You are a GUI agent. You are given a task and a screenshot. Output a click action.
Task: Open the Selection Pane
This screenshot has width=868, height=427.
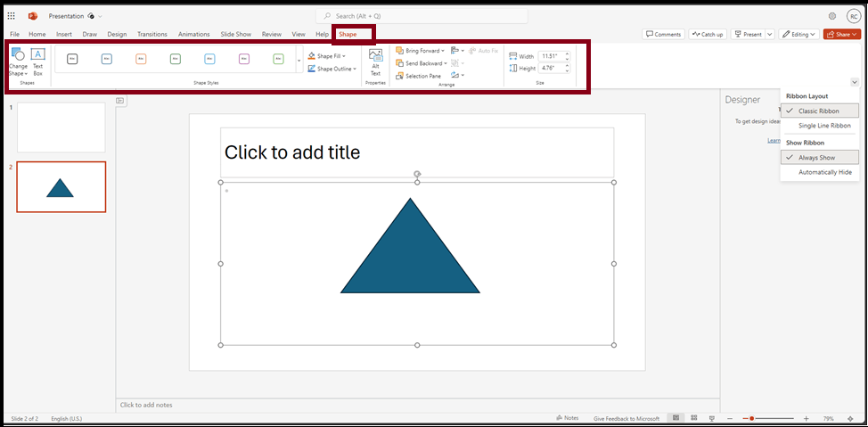pos(419,76)
